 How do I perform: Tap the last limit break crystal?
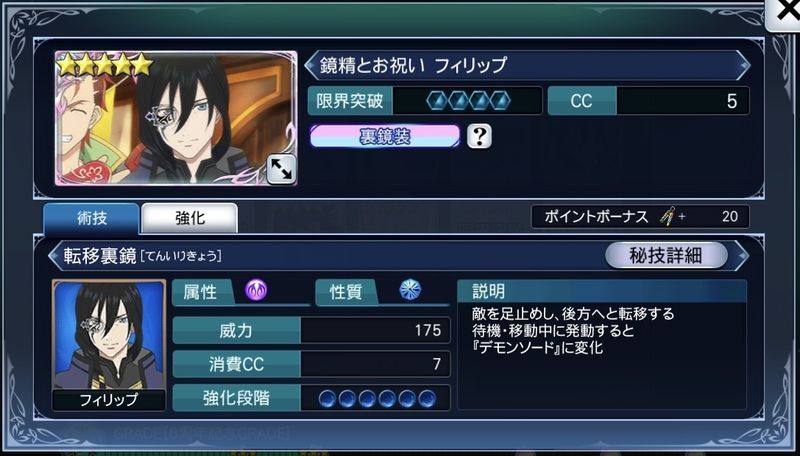500,101
